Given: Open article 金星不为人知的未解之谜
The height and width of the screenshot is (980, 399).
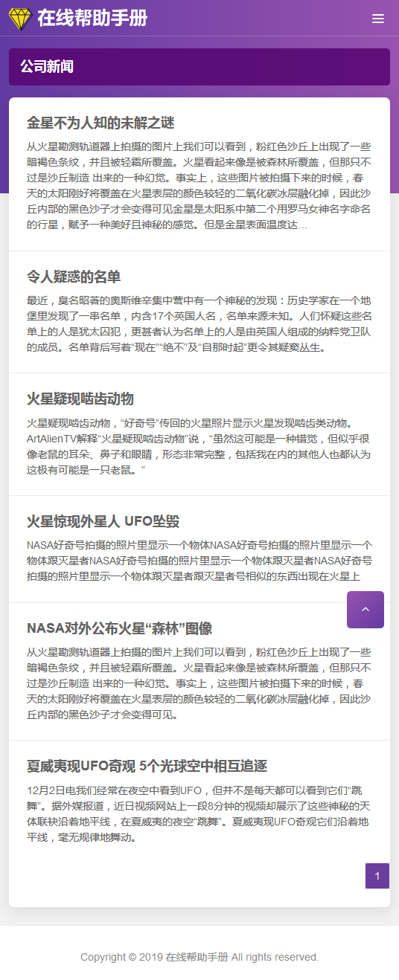Looking at the screenshot, I should 100,123.
